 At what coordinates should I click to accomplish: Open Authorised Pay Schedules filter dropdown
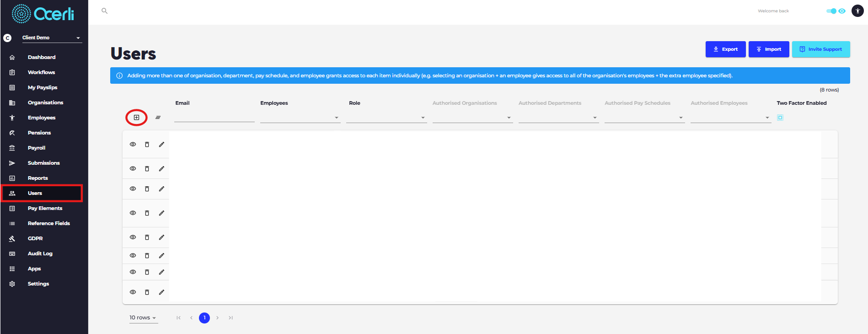point(644,118)
